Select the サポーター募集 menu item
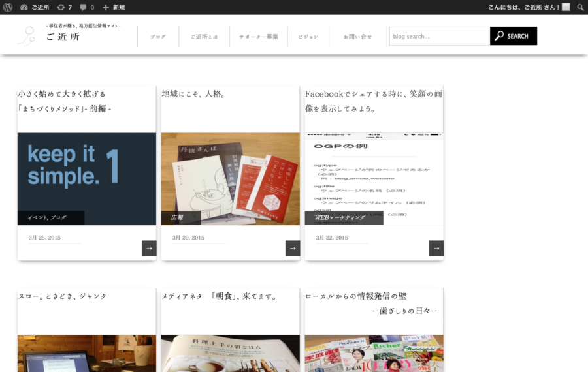The height and width of the screenshot is (372, 588). point(258,37)
